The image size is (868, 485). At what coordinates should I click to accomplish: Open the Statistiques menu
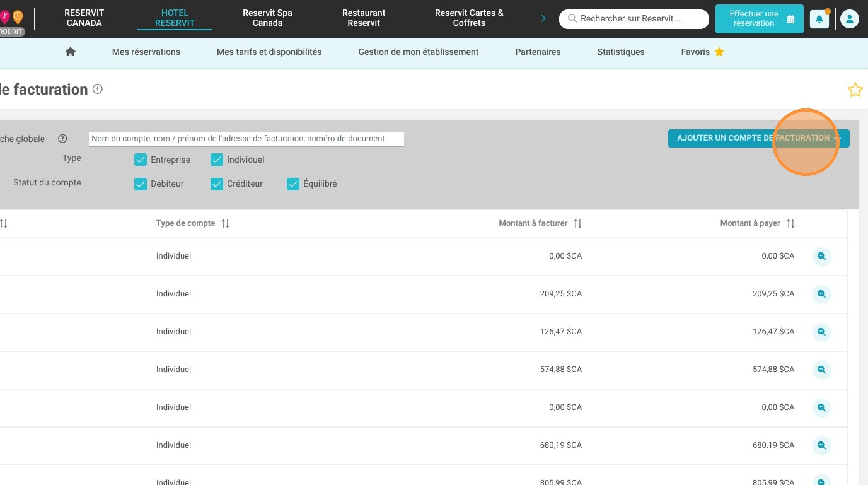pos(621,52)
